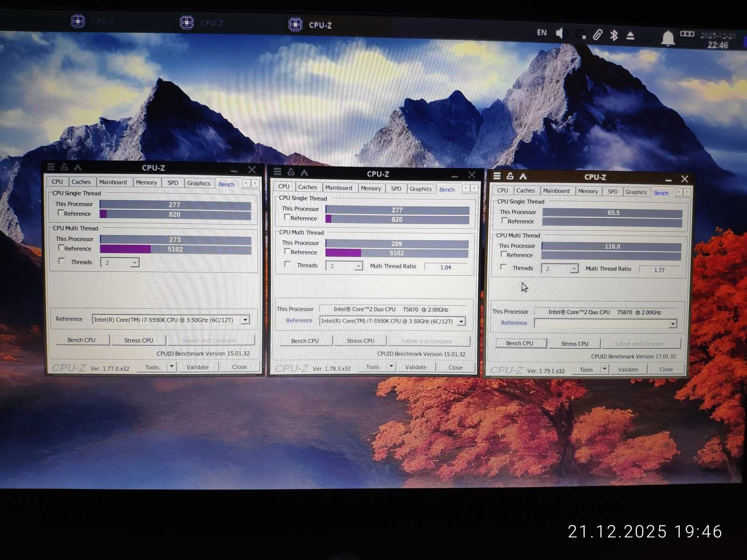Image resolution: width=747 pixels, height=560 pixels.
Task: Click the right tab-scroll arrow in CPU-Z 1.79 window
Action: point(687,192)
